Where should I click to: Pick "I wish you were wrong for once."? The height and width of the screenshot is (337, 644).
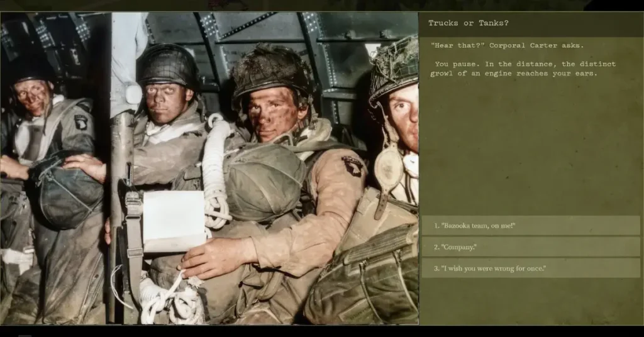tap(530, 268)
